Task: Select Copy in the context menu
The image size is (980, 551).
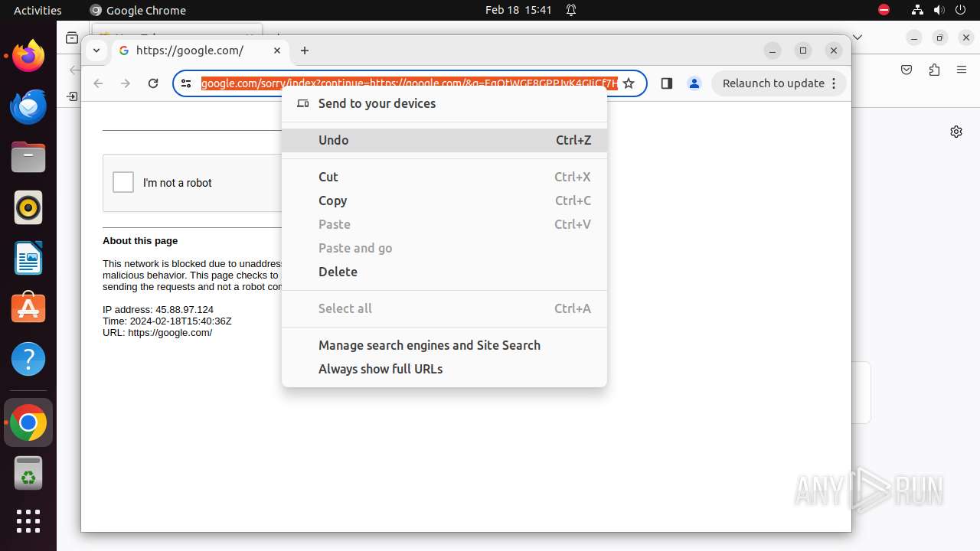Action: [x=444, y=201]
